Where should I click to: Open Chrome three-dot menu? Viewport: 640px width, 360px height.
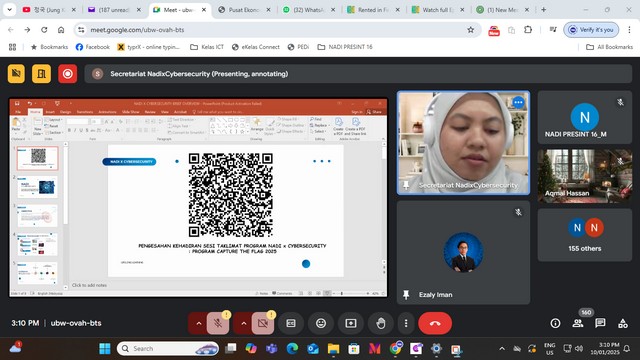click(629, 30)
